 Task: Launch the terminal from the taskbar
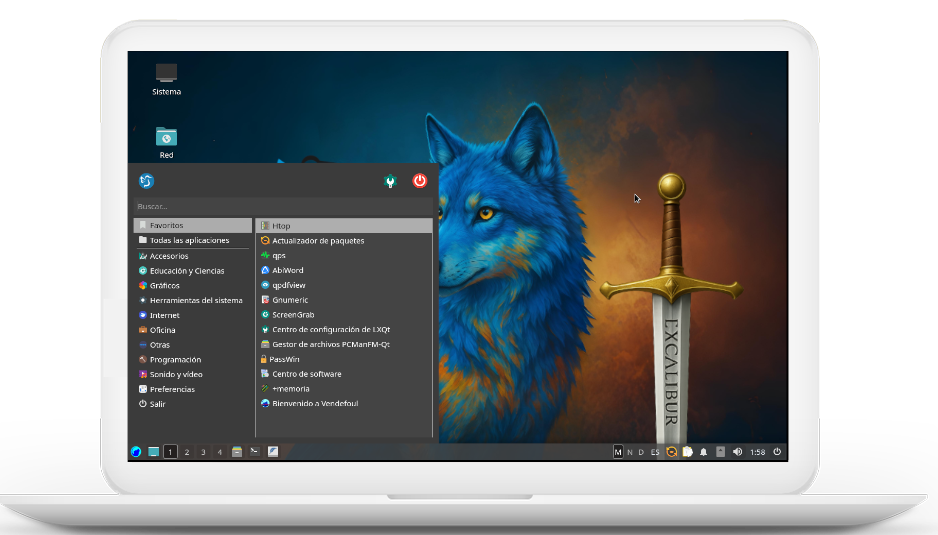tap(254, 452)
